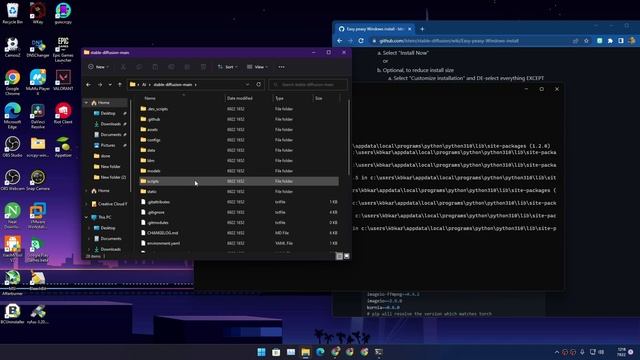
Task: Open DaVinci Resolve desktop shortcut
Action: [x=38, y=116]
